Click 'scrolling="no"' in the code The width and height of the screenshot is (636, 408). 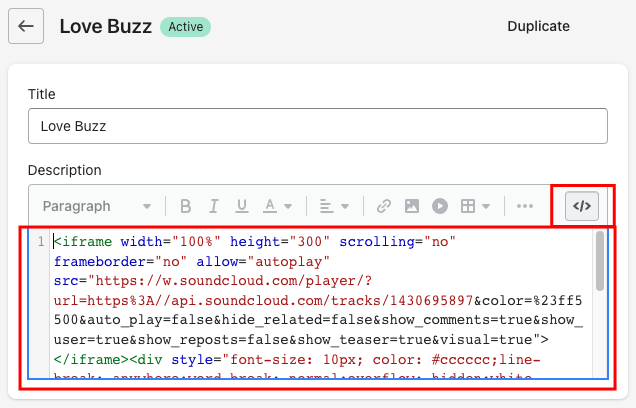398,242
